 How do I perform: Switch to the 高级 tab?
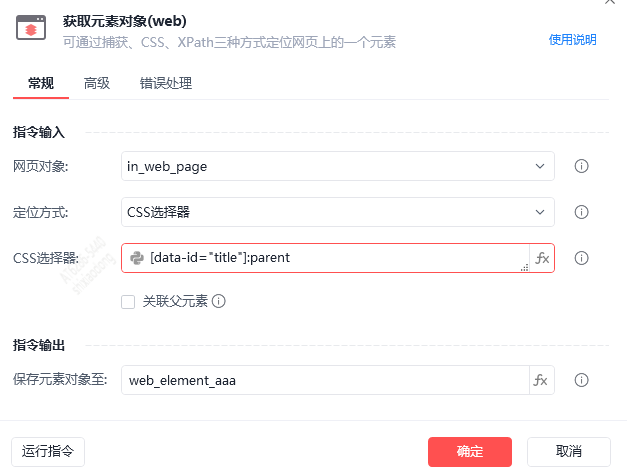coord(97,84)
